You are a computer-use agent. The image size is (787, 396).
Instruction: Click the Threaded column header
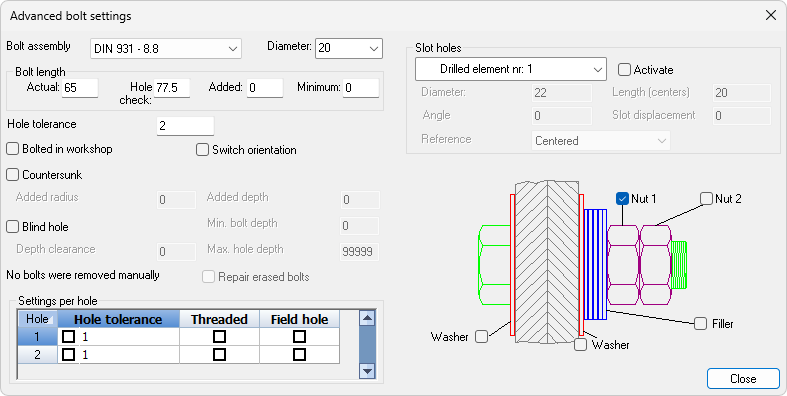tap(219, 319)
